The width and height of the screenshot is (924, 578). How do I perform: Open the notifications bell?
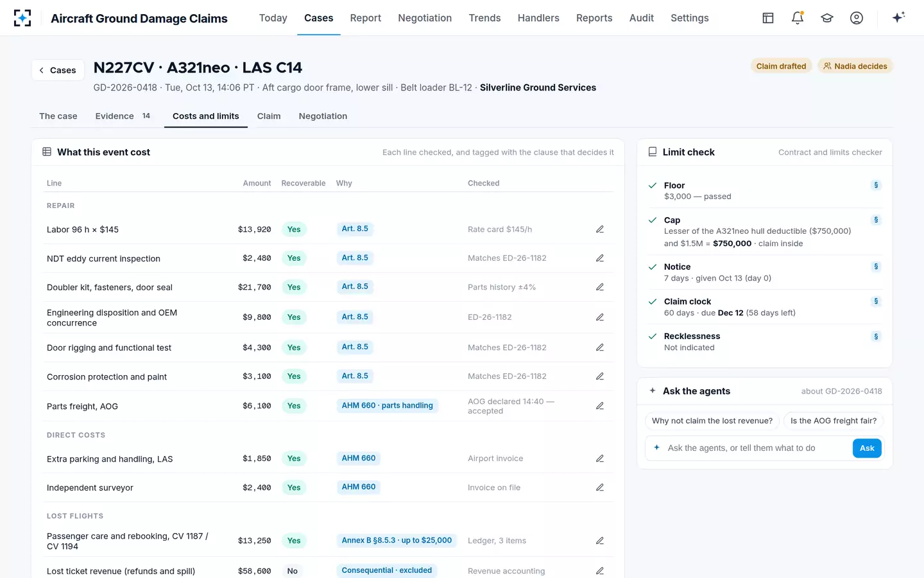(x=798, y=18)
